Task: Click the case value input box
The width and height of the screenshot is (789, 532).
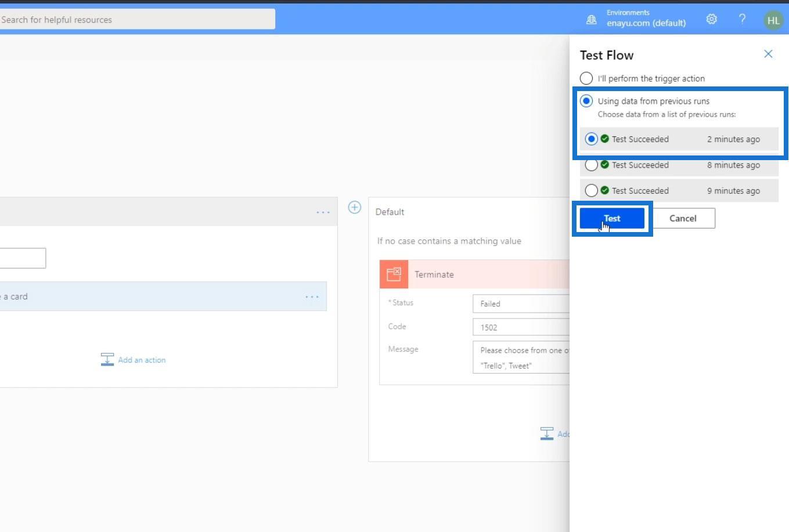Action: (23, 258)
